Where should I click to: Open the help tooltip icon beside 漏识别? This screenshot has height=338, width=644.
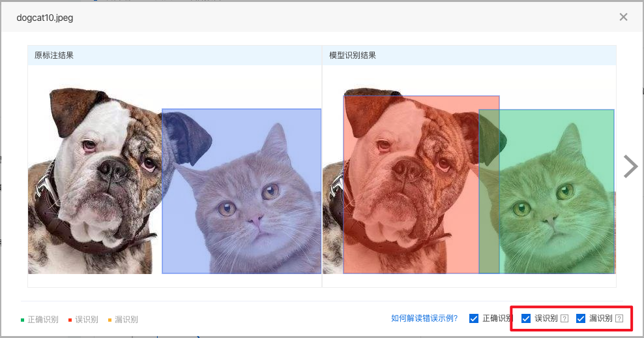[x=619, y=318]
